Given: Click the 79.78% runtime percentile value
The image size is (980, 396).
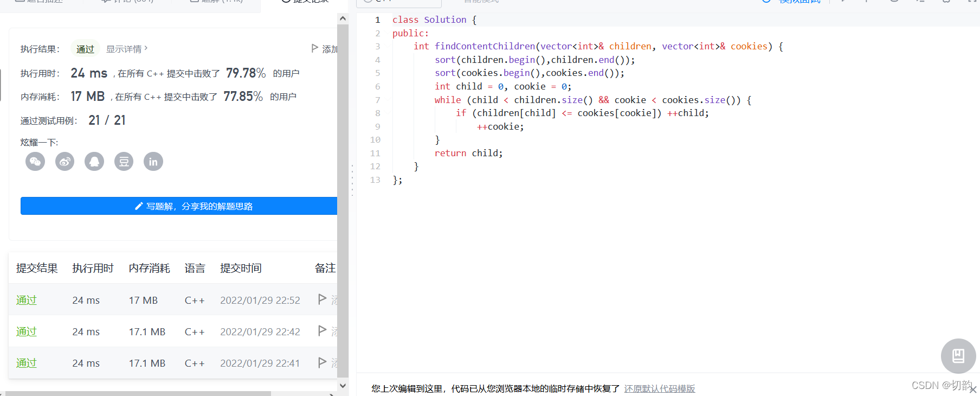Looking at the screenshot, I should pyautogui.click(x=246, y=73).
